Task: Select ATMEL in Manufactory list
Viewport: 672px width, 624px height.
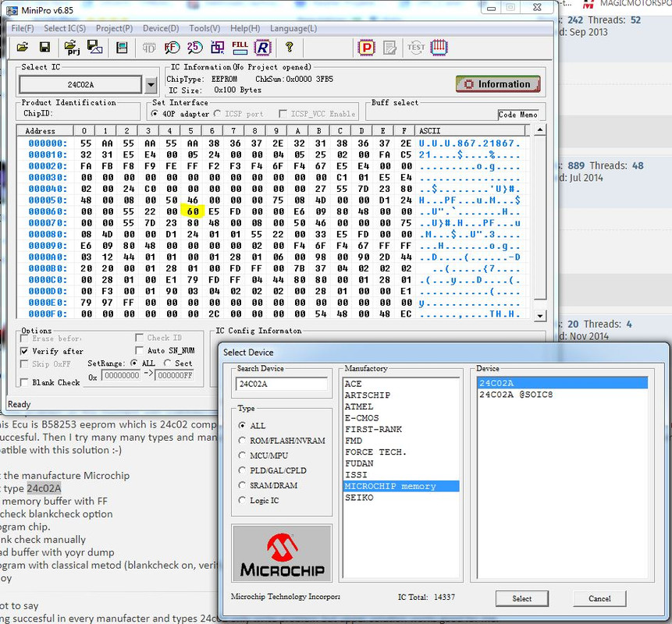Action: pos(359,406)
